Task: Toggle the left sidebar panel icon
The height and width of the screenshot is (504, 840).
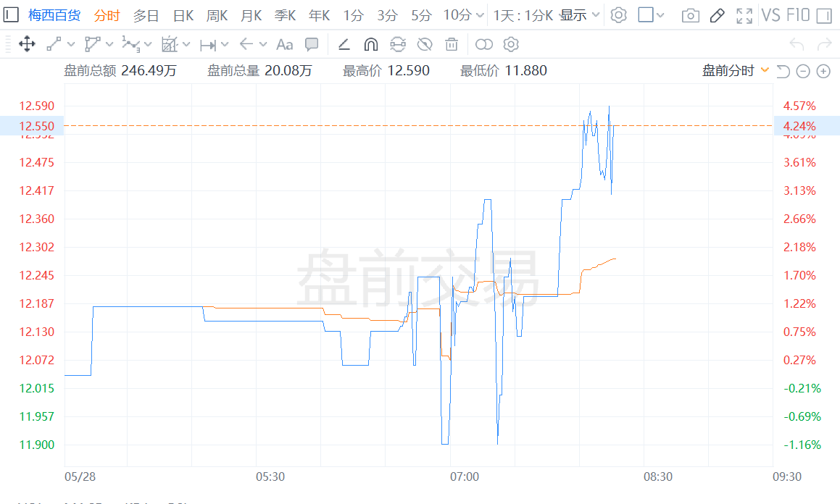Action: click(x=12, y=15)
